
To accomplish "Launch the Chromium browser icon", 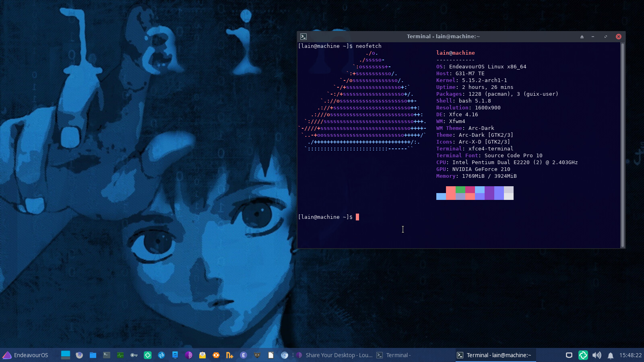I will point(285,355).
